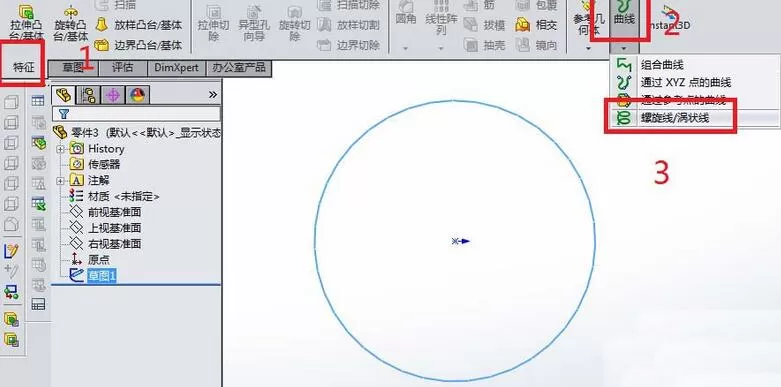Switch to the 草图 sketch tab
Viewport: 781px width, 387px height.
[x=74, y=67]
